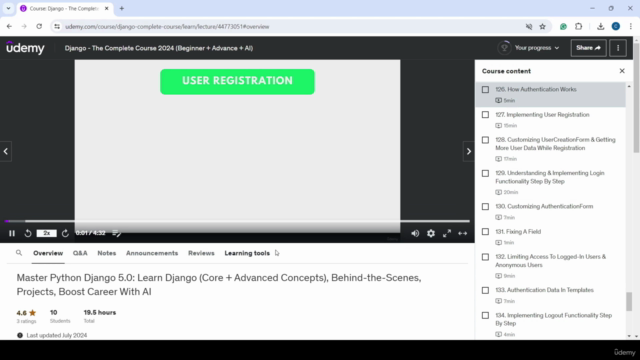
Task: Pause the video playback
Action: click(12, 233)
